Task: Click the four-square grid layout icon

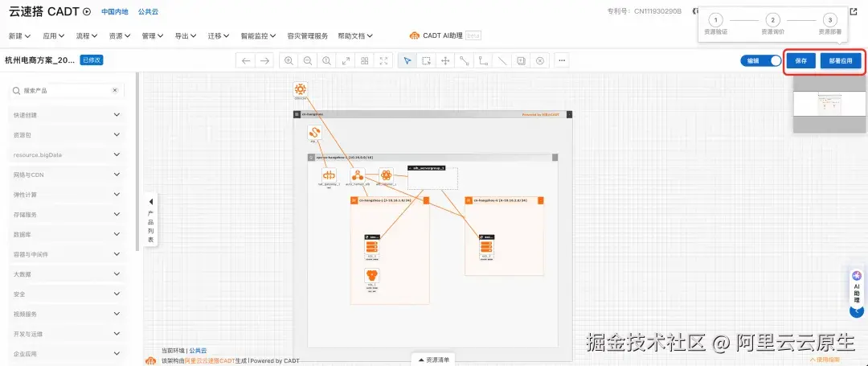Action: coord(364,61)
